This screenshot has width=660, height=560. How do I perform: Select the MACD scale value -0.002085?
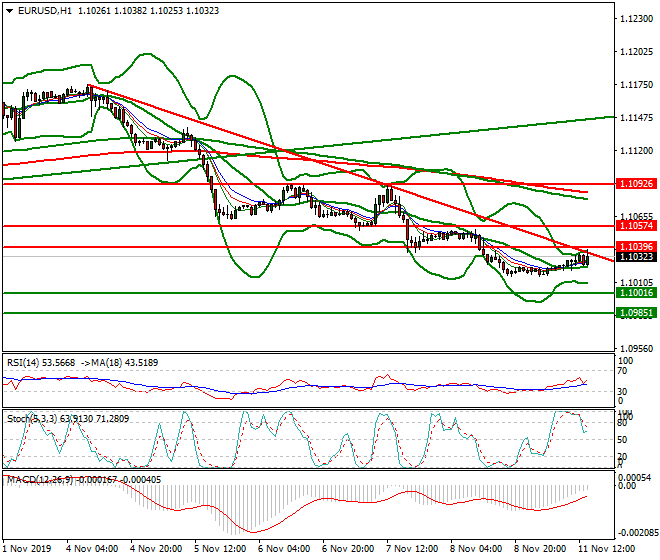point(638,533)
